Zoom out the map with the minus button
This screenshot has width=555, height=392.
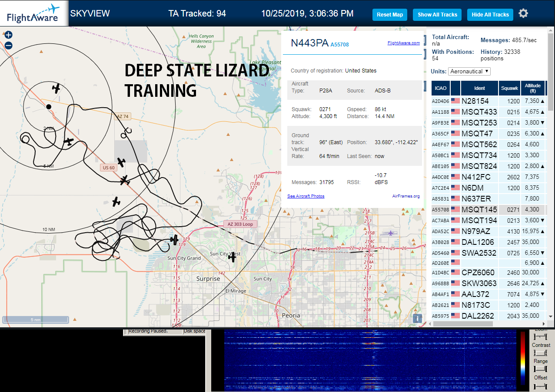coord(8,45)
